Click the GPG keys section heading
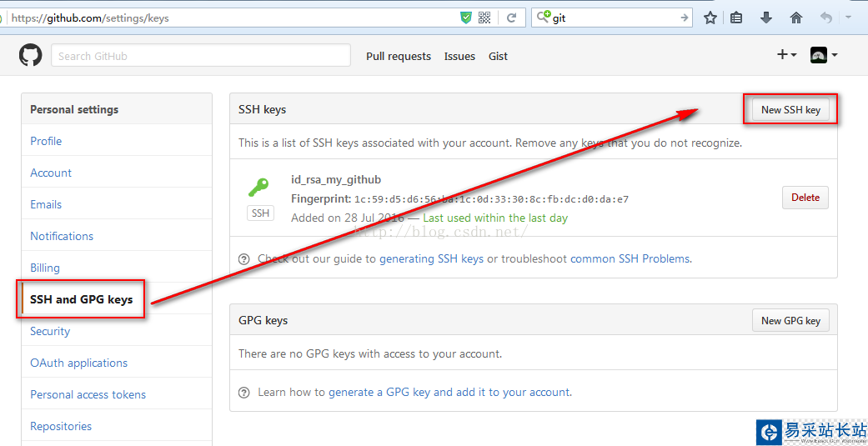868x446 pixels. click(263, 321)
